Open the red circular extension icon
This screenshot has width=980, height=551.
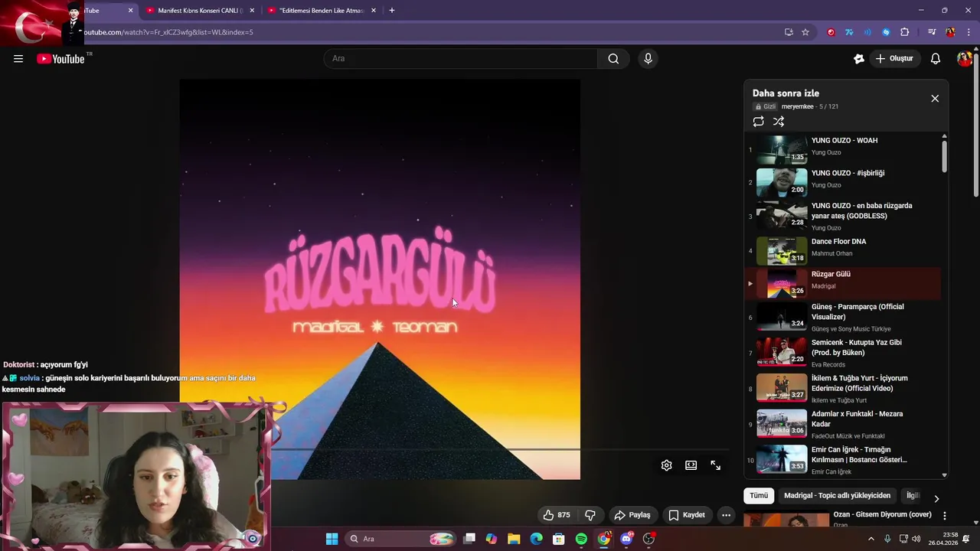pos(831,32)
